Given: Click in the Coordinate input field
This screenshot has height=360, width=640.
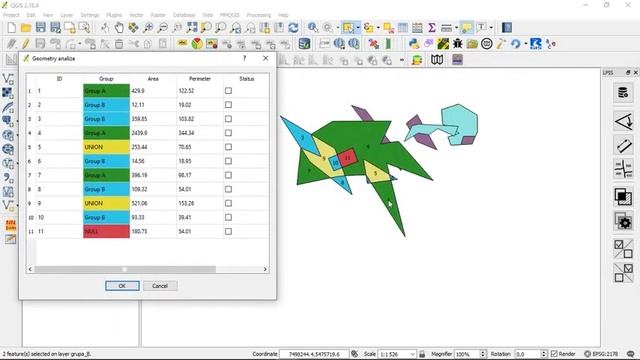Looking at the screenshot, I should (x=314, y=354).
